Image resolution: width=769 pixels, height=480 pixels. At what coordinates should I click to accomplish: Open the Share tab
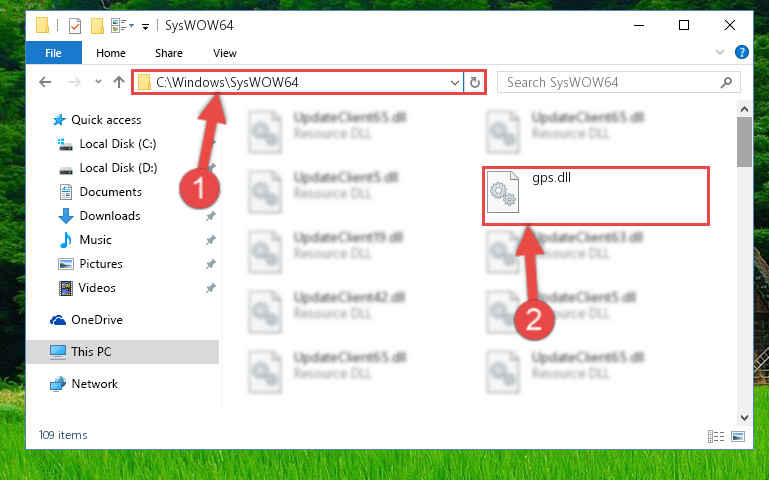coord(169,53)
